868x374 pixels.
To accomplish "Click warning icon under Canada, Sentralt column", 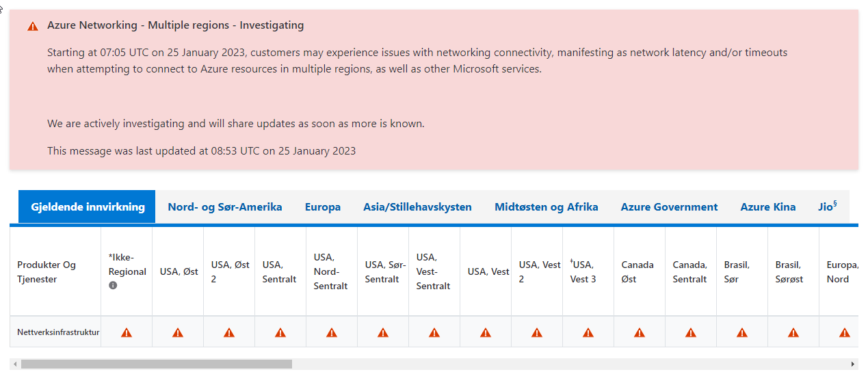I will [691, 333].
